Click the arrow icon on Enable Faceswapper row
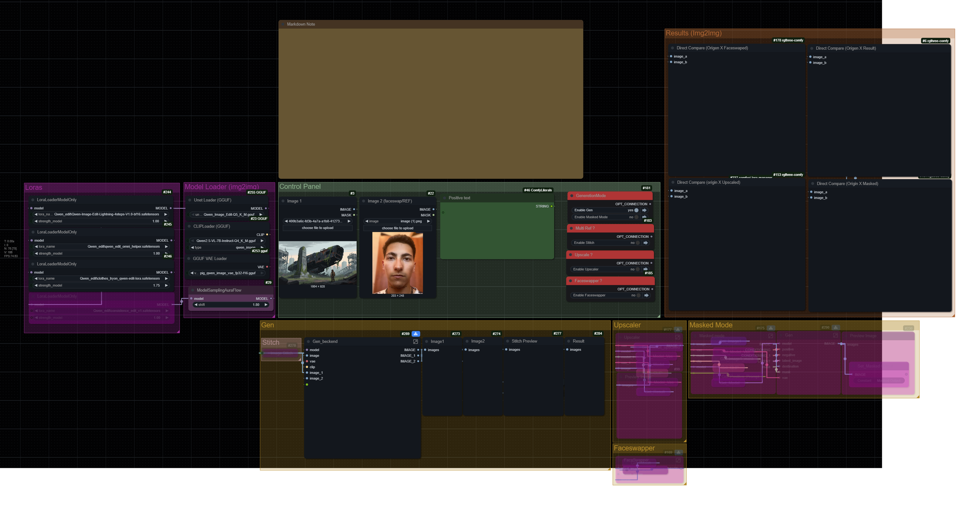Screen dimensions: 980x520 tap(646, 295)
